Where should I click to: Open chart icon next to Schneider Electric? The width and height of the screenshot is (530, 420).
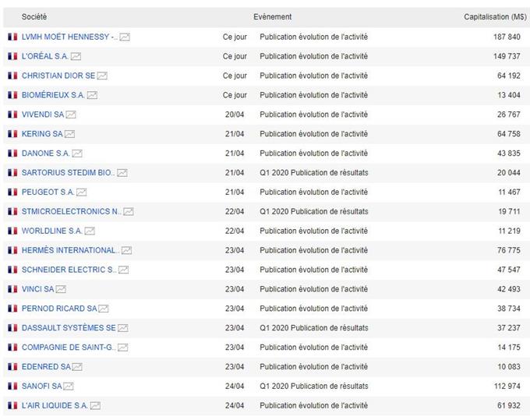tap(124, 270)
